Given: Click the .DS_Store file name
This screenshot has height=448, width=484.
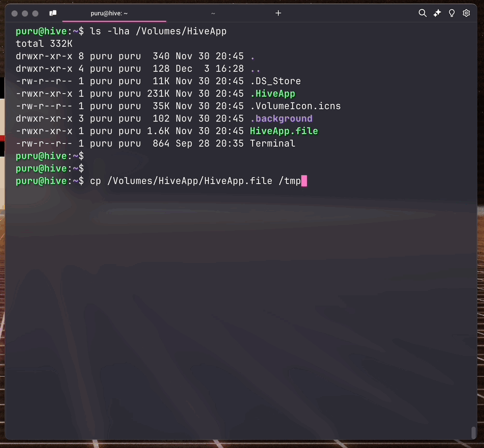Looking at the screenshot, I should tap(275, 81).
